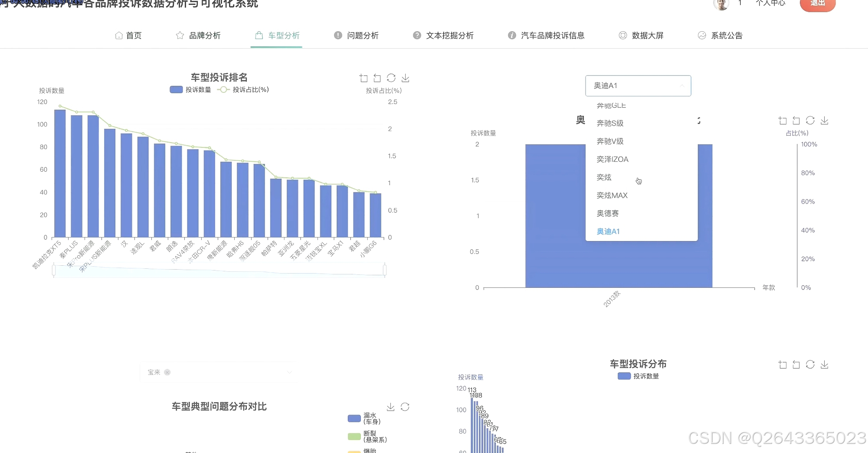Screen dimensions: 868x453
Task: Toggle 投诉数量 legend in 车型投诉分布
Action: click(639, 376)
